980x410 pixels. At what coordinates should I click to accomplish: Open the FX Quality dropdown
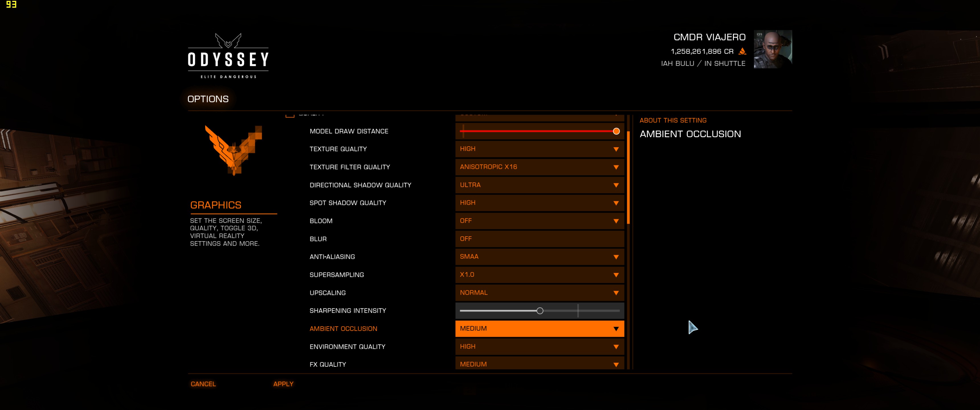pyautogui.click(x=540, y=363)
